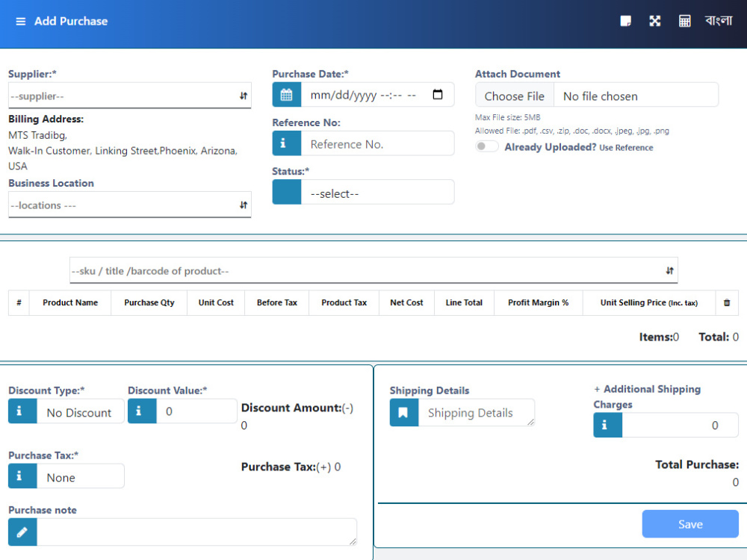The height and width of the screenshot is (560, 747).
Task: Click the Product Name column header
Action: (70, 302)
